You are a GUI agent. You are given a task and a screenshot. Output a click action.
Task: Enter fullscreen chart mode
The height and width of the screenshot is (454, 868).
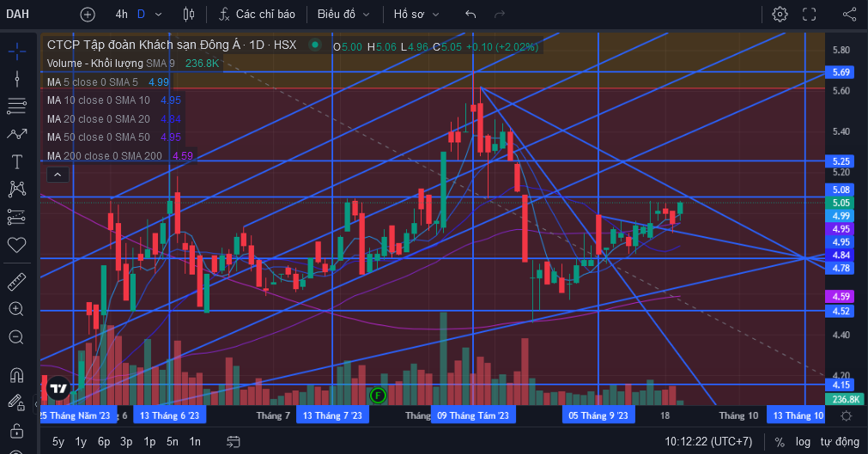click(810, 15)
